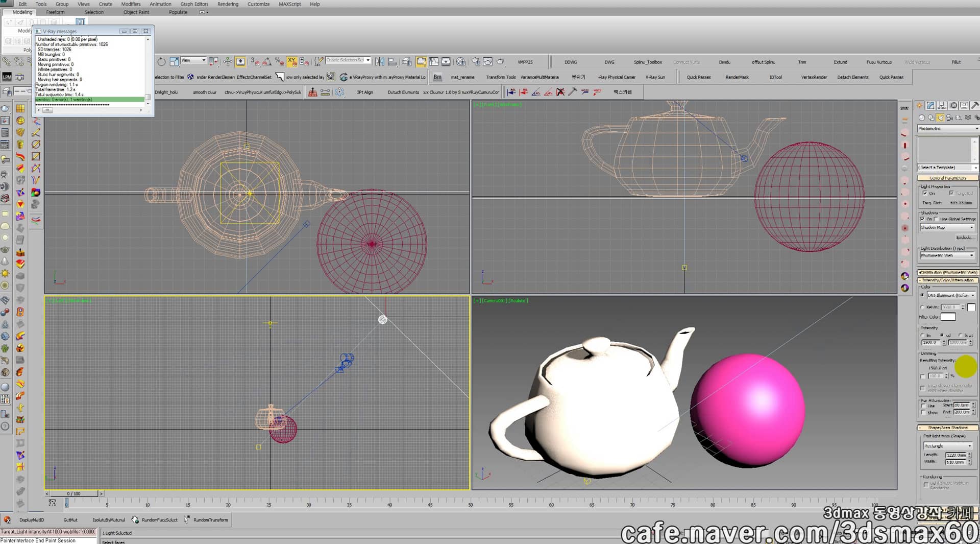Image resolution: width=980 pixels, height=544 pixels.
Task: Click the next-frame arrow on the time slider
Action: click(101, 494)
